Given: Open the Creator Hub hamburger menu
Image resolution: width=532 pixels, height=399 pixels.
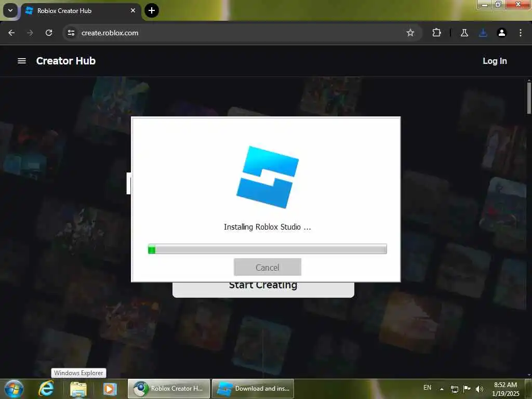Looking at the screenshot, I should (22, 61).
